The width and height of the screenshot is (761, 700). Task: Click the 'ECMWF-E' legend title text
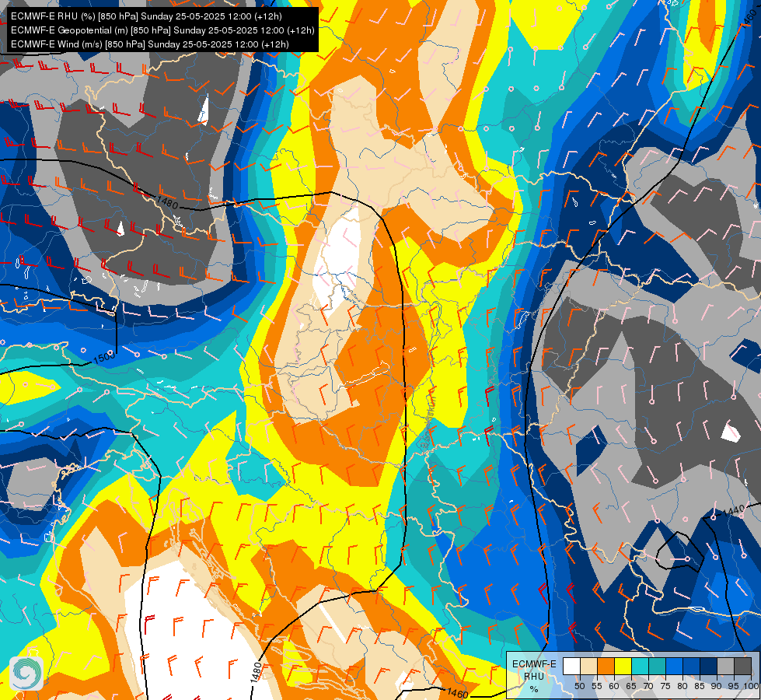click(534, 664)
